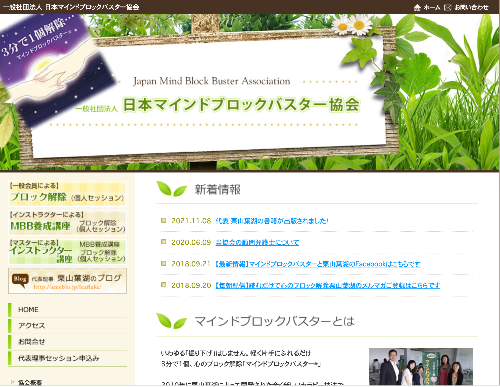Open the インストラクター講座 banner

[x=67, y=252]
